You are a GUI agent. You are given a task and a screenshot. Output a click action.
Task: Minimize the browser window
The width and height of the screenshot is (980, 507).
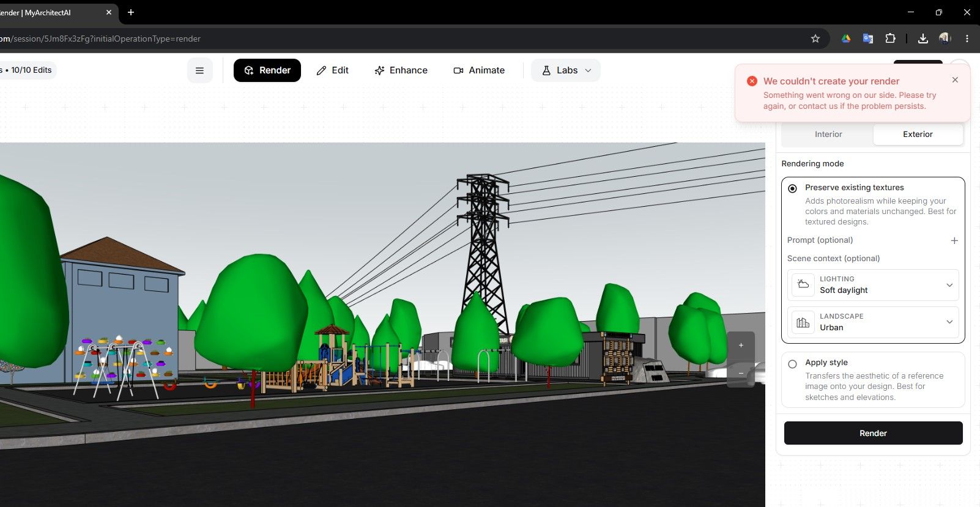click(x=911, y=12)
